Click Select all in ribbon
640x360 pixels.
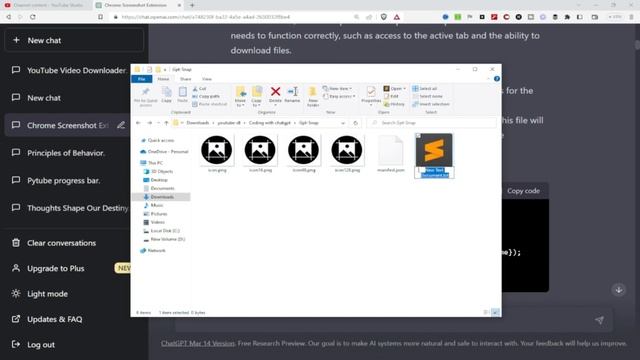424,89
